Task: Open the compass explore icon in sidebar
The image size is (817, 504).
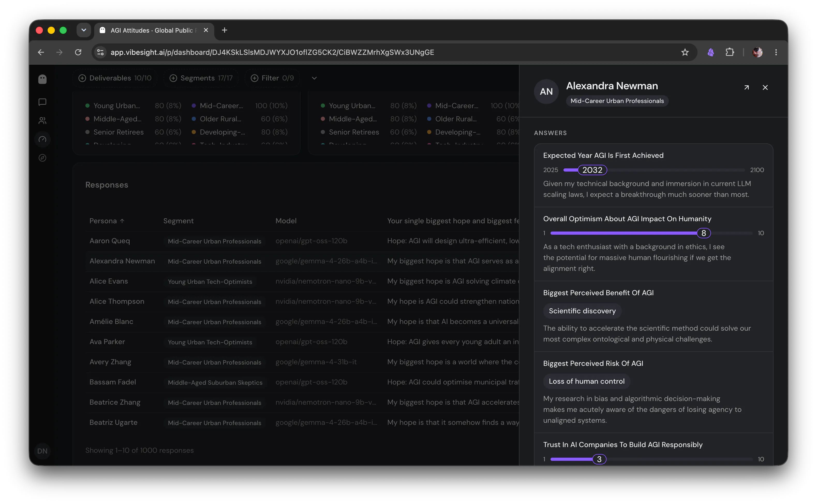Action: (42, 158)
